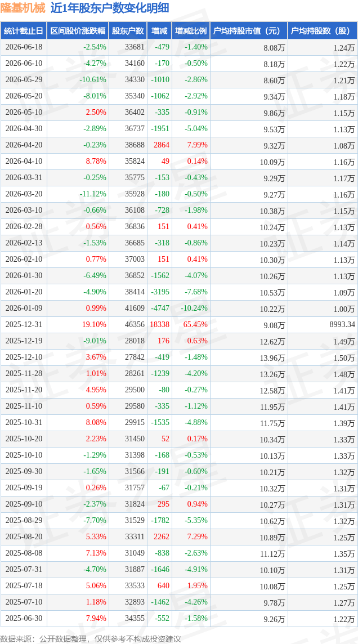Click the 增减 column header
Screen dimensions: 358x644
point(159,31)
